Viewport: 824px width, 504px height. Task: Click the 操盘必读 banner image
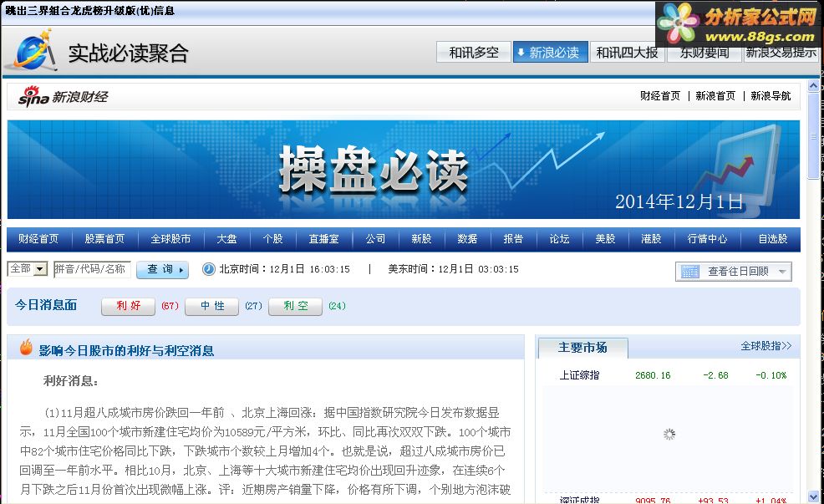(x=404, y=169)
